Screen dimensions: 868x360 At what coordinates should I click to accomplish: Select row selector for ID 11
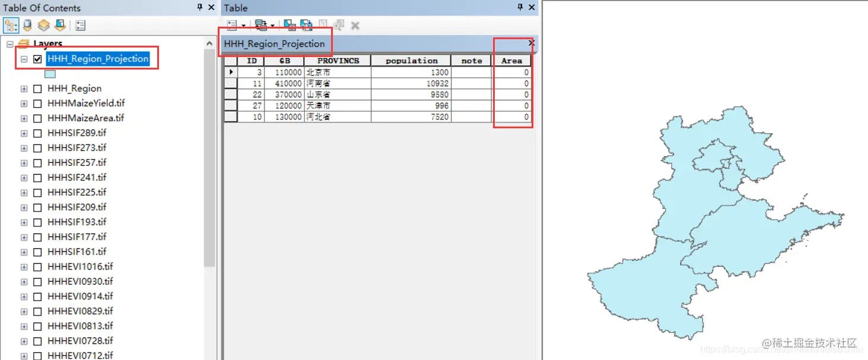pos(231,83)
